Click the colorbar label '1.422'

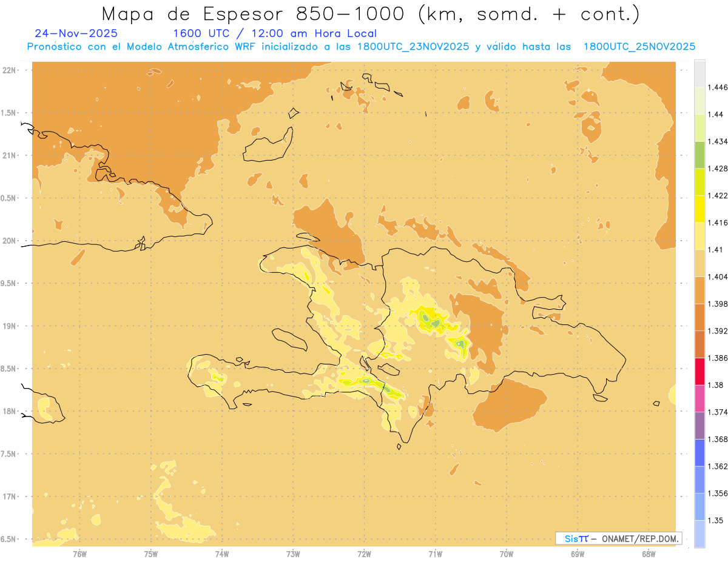[718, 195]
